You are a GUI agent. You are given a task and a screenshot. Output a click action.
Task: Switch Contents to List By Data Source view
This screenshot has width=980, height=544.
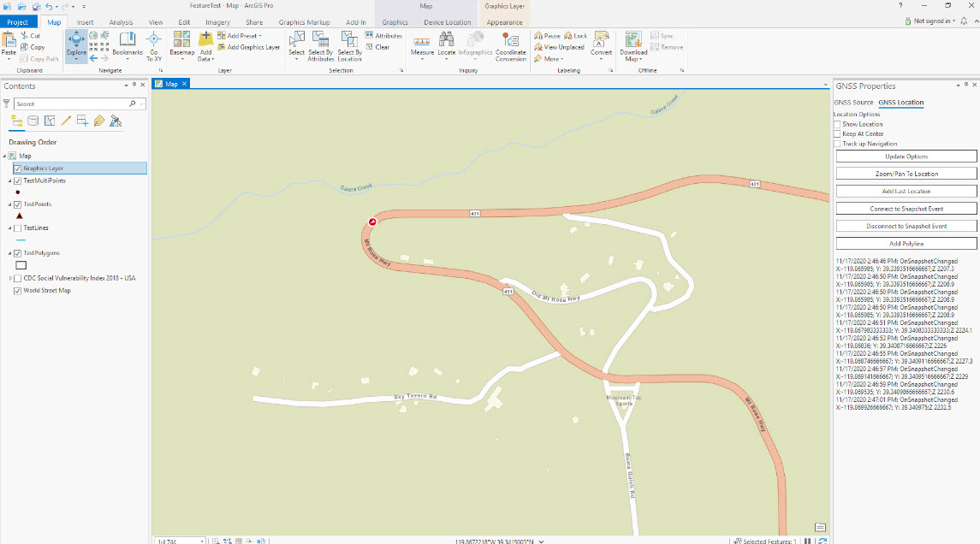[32, 121]
